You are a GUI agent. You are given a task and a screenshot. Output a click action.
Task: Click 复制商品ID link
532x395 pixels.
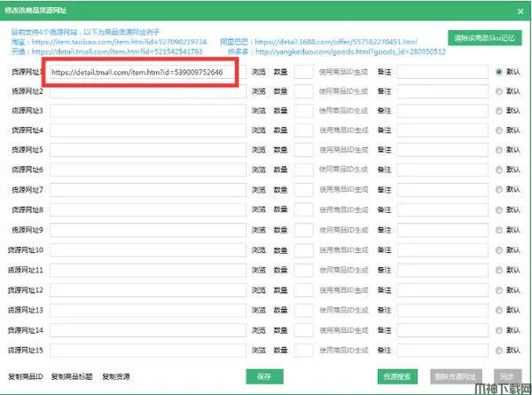click(x=25, y=376)
